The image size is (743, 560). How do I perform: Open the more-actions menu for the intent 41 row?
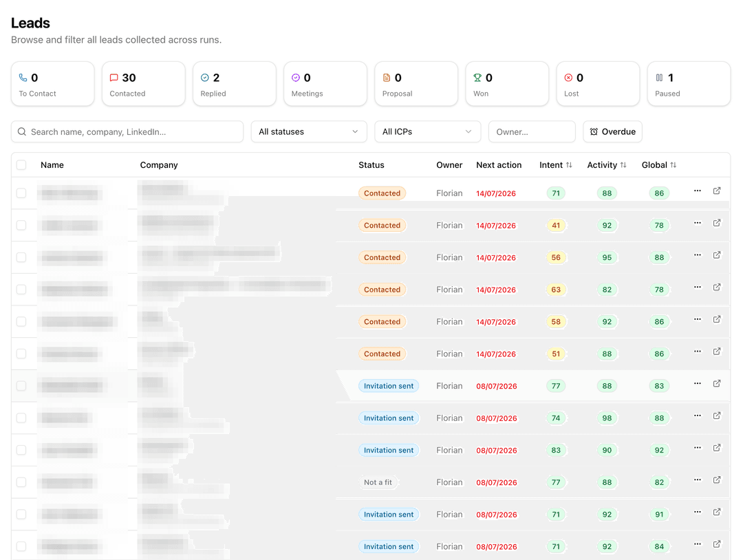(697, 223)
